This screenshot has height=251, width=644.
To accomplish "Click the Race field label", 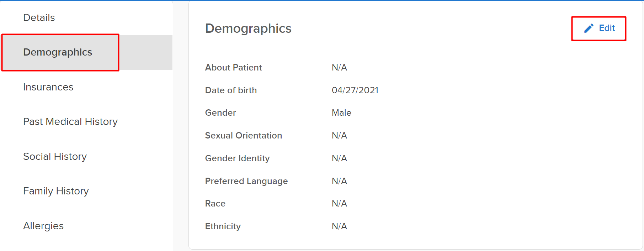I will click(x=215, y=204).
